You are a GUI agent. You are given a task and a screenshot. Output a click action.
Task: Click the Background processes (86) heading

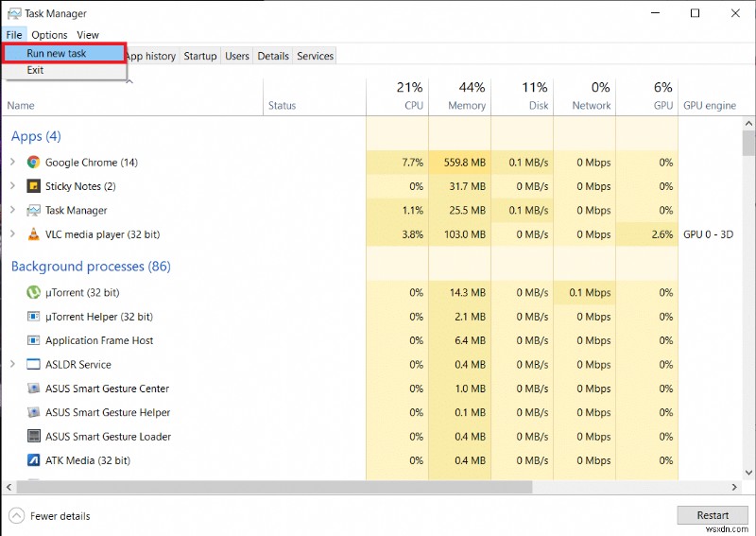click(x=91, y=267)
